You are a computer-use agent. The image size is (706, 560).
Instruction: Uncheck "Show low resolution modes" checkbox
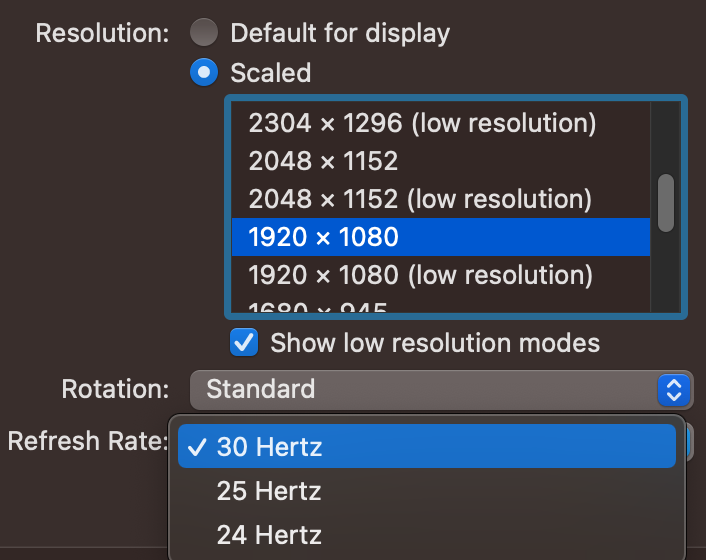243,343
